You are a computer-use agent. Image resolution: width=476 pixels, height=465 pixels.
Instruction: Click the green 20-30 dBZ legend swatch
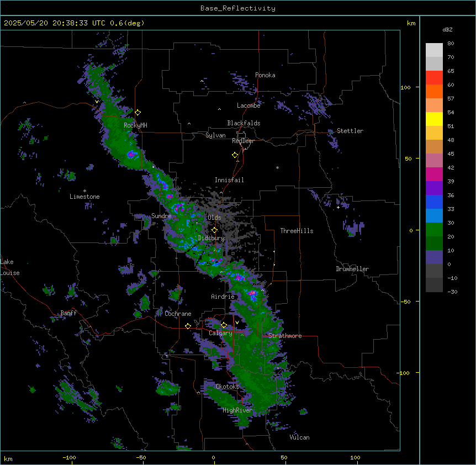click(x=434, y=230)
